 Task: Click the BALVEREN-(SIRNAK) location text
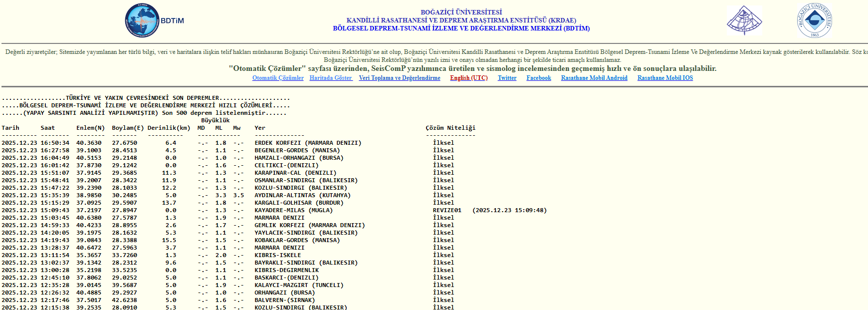click(285, 300)
